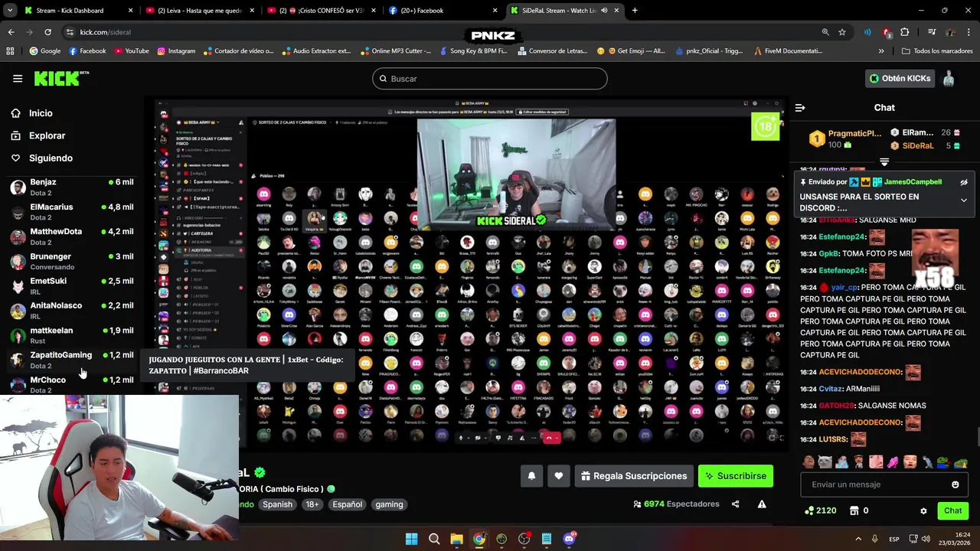The width and height of the screenshot is (980, 551).
Task: Bookmark this page with star icon
Action: [x=842, y=32]
